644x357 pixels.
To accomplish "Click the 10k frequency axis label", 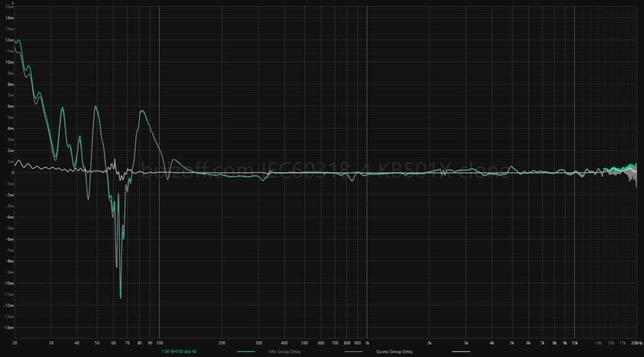I will pyautogui.click(x=574, y=343).
